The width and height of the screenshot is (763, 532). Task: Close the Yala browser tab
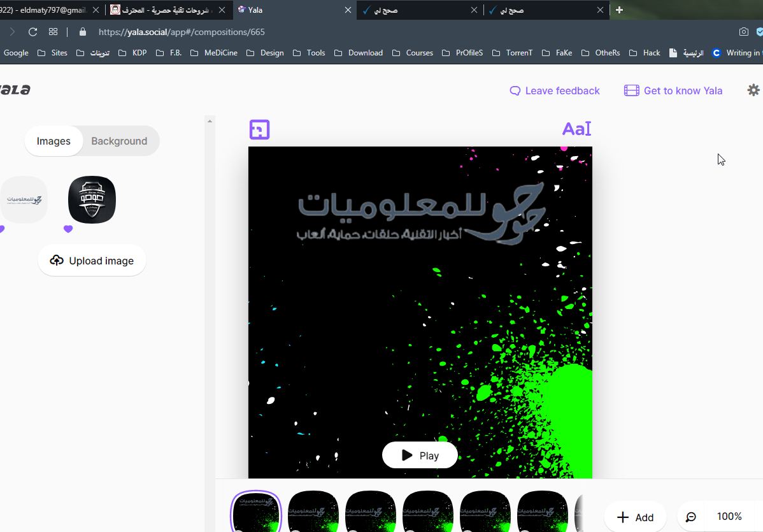click(348, 10)
